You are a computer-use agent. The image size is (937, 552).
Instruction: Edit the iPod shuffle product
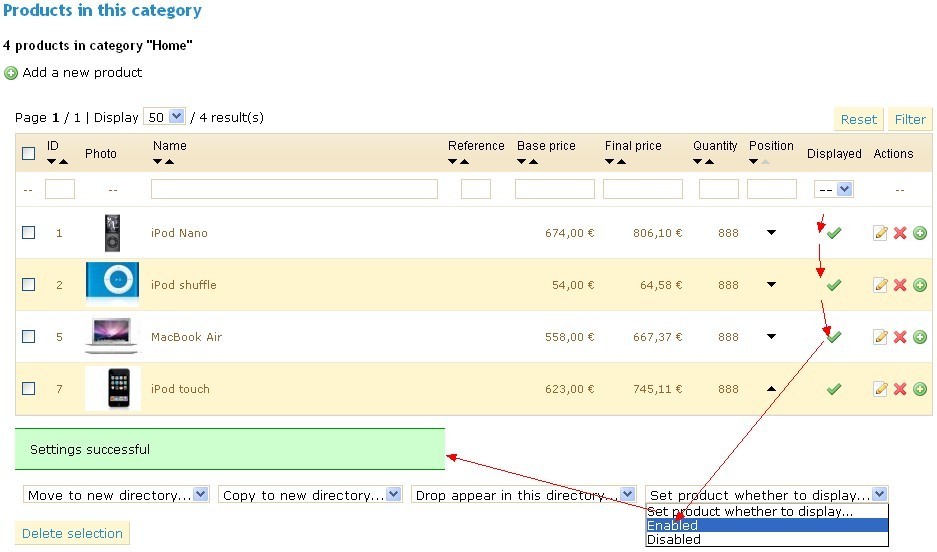point(880,285)
